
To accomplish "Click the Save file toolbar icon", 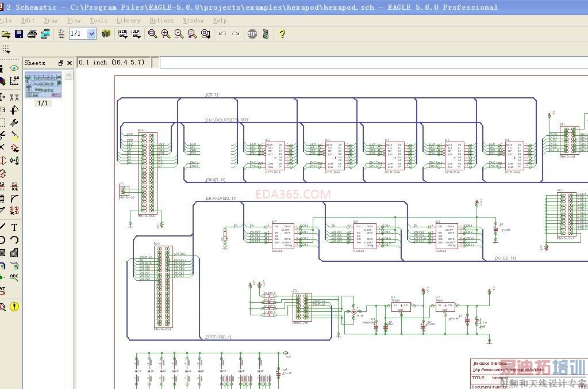I will point(19,34).
